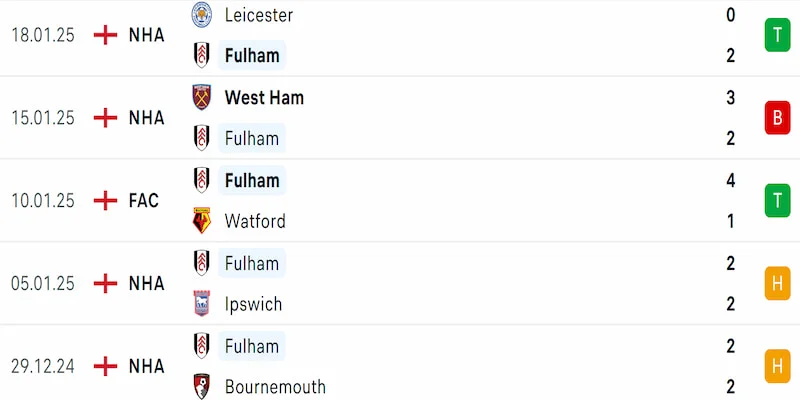800x400 pixels.
Task: Click the red B result badge
Action: [777, 118]
